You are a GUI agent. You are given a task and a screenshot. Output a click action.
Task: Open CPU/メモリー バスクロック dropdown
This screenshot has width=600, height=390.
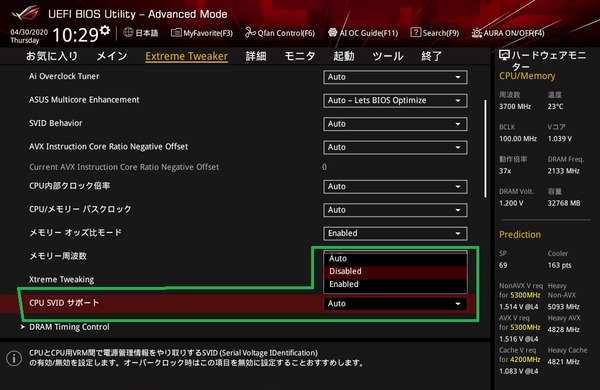pos(395,210)
